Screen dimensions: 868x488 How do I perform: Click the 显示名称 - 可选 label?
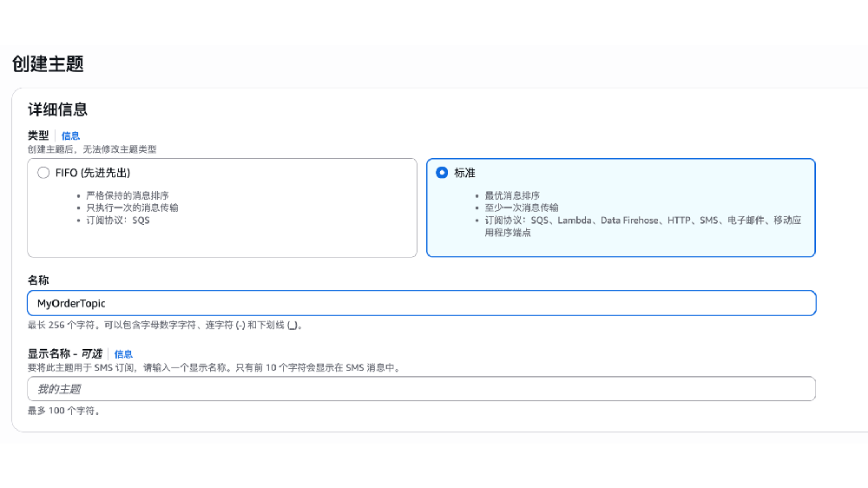pos(65,354)
